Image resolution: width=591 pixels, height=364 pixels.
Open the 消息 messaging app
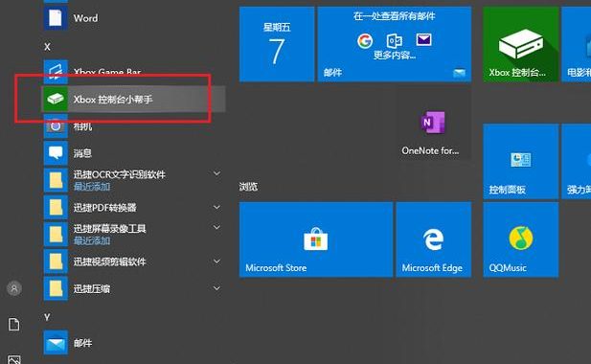click(x=134, y=153)
